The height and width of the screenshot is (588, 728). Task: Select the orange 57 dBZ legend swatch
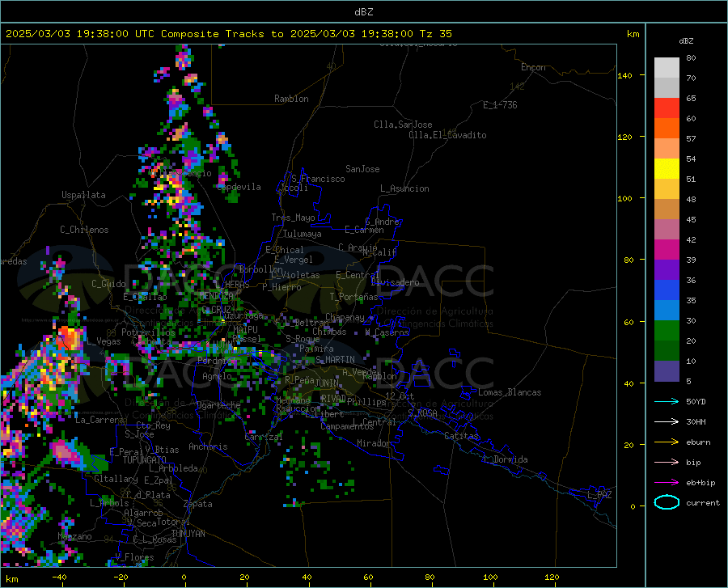point(667,128)
